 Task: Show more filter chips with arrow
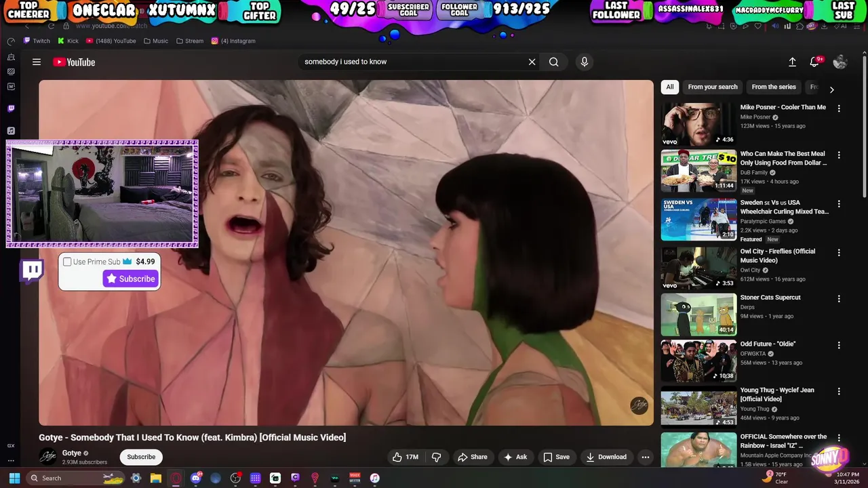[831, 89]
